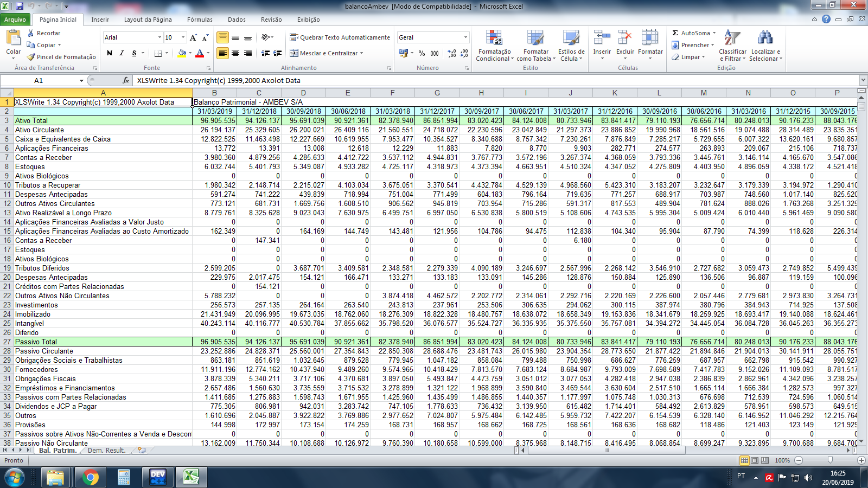Toggle align bottom button
Viewport: 868px width, 488px height.
click(x=248, y=37)
